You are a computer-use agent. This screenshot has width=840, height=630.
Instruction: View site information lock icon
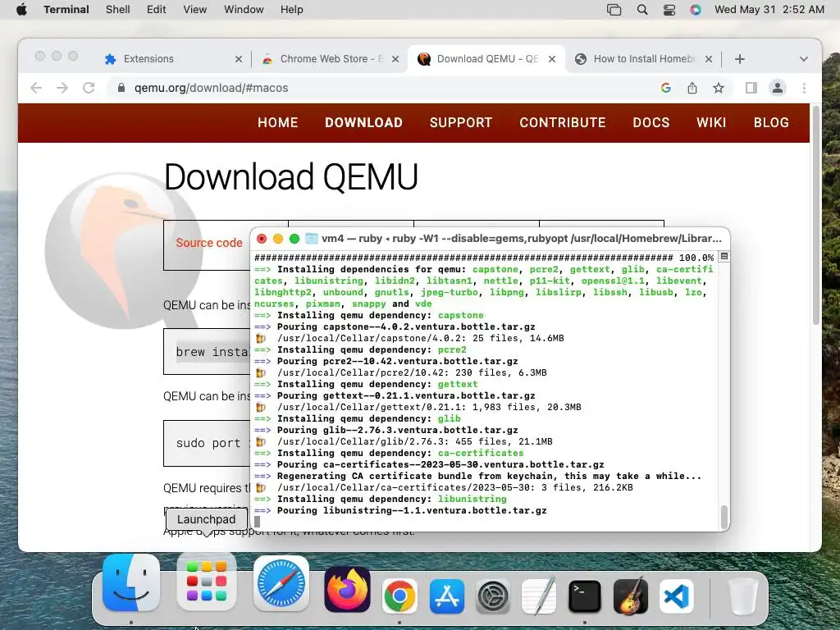121,88
